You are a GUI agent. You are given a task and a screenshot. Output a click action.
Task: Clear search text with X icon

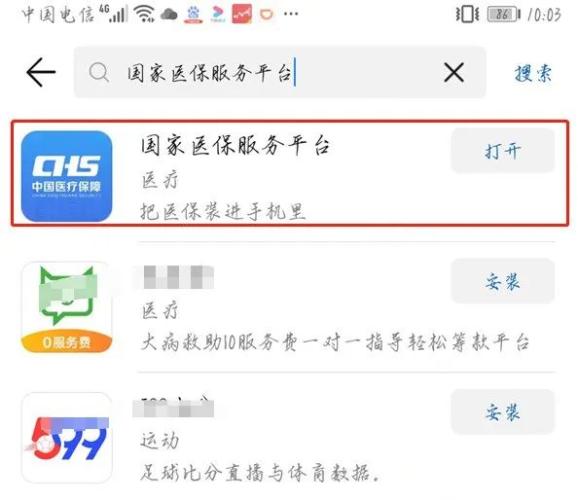pos(454,72)
